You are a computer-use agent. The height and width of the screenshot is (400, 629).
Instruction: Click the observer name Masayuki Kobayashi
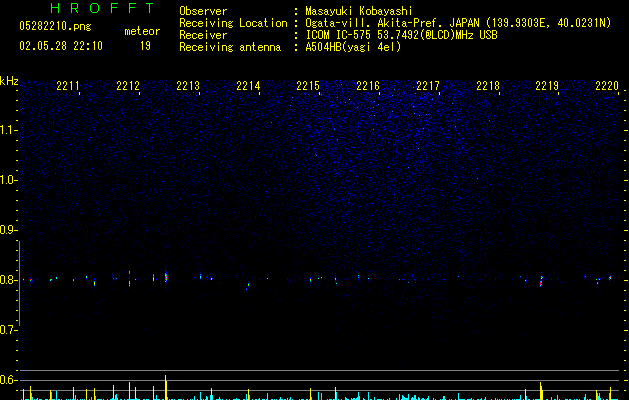pos(359,11)
